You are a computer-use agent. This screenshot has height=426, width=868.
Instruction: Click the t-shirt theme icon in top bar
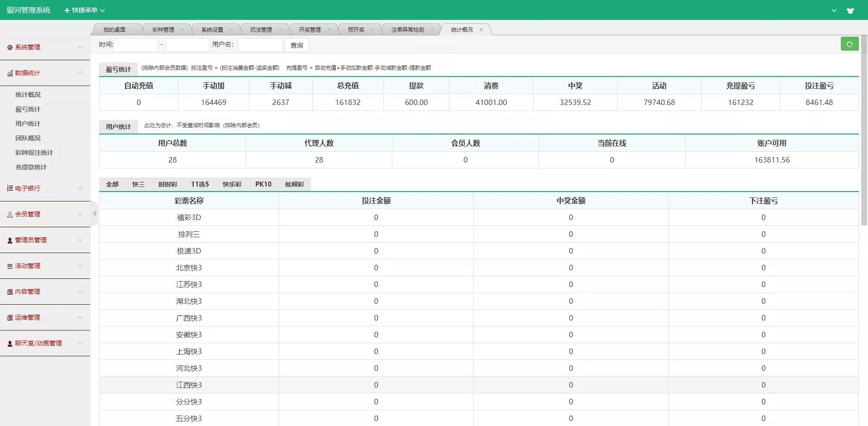point(851,10)
